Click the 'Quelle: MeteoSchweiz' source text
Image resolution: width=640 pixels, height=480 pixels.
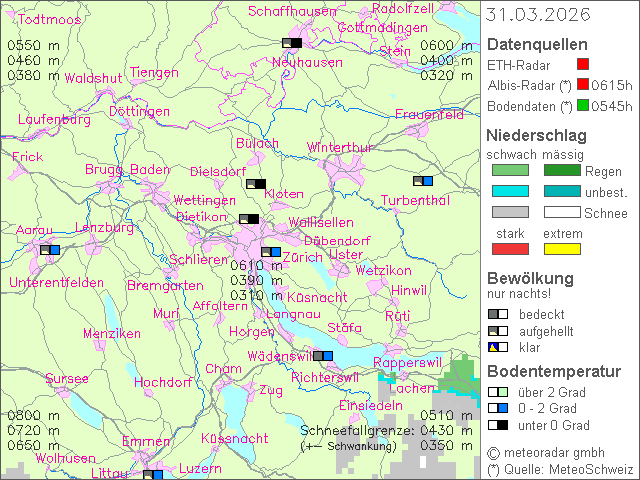(x=566, y=469)
